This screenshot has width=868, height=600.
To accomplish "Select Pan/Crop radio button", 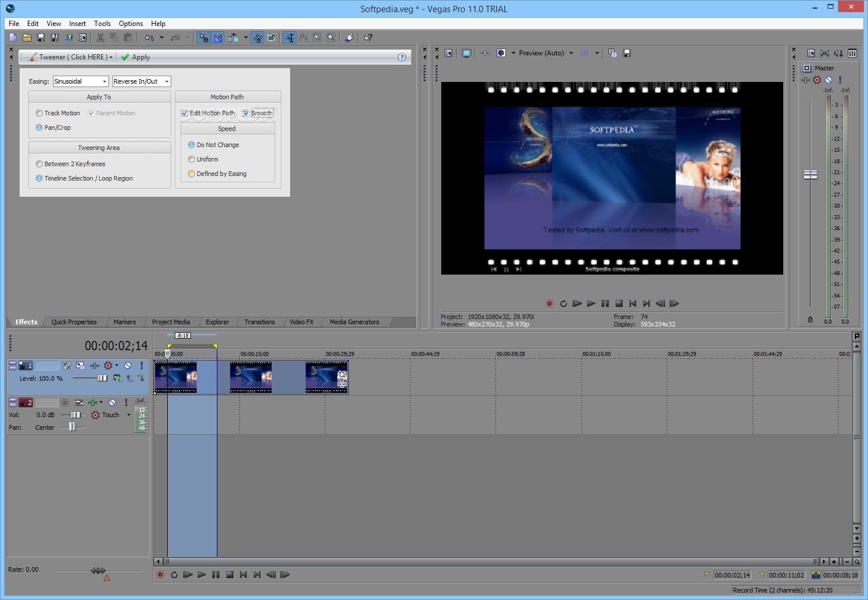I will pyautogui.click(x=39, y=127).
